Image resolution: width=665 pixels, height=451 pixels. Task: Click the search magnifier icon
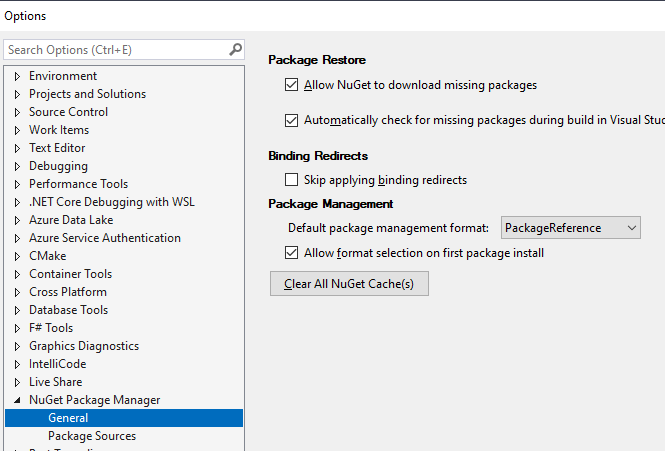[235, 50]
